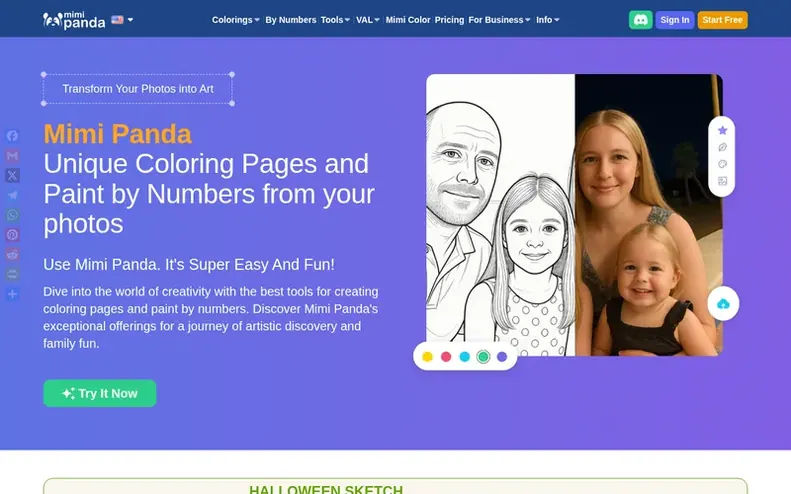
Task: Select the red color dot
Action: pyautogui.click(x=446, y=357)
